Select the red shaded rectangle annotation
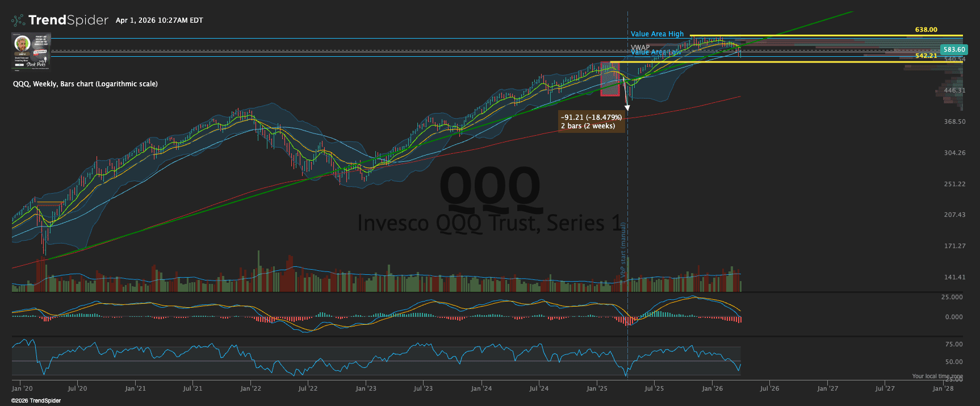980x406 pixels. [x=610, y=79]
